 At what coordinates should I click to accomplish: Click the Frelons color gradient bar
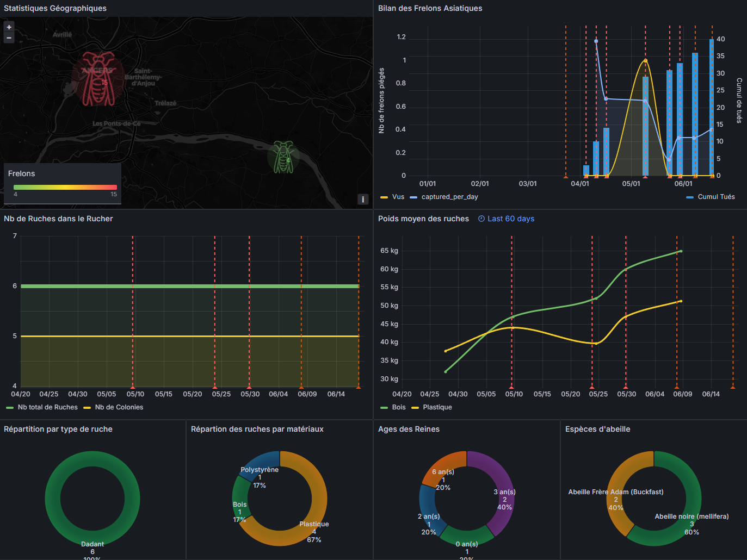pyautogui.click(x=65, y=187)
